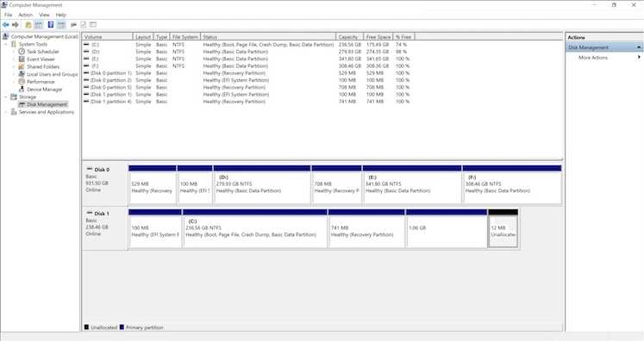The height and width of the screenshot is (341, 644).
Task: Click the Forward arrow in the toolbar
Action: [x=16, y=25]
